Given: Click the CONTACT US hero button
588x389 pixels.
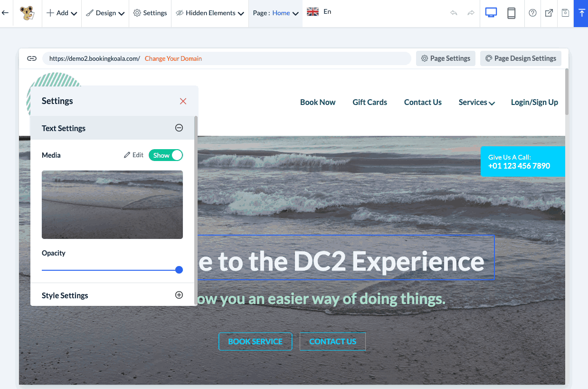Looking at the screenshot, I should [x=332, y=342].
